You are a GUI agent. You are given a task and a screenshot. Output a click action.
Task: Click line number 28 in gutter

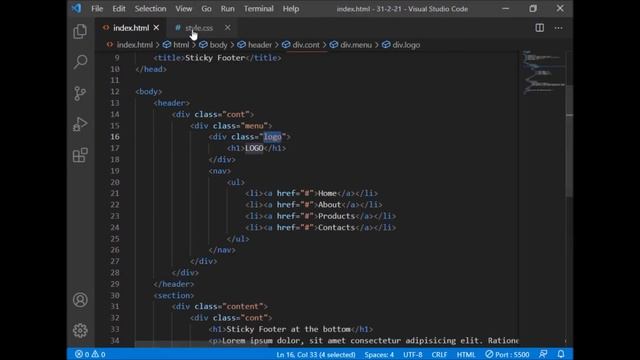tap(115, 273)
